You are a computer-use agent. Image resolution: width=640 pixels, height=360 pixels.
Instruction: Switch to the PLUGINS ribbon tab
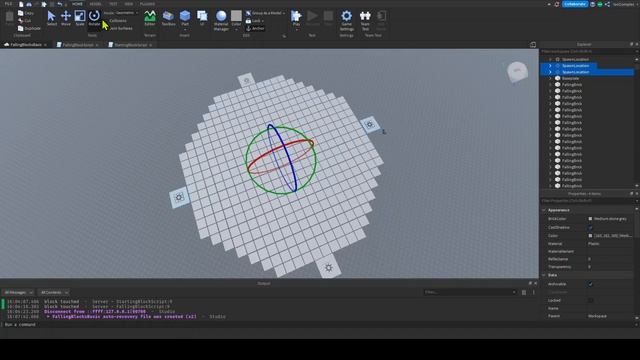pyautogui.click(x=147, y=4)
